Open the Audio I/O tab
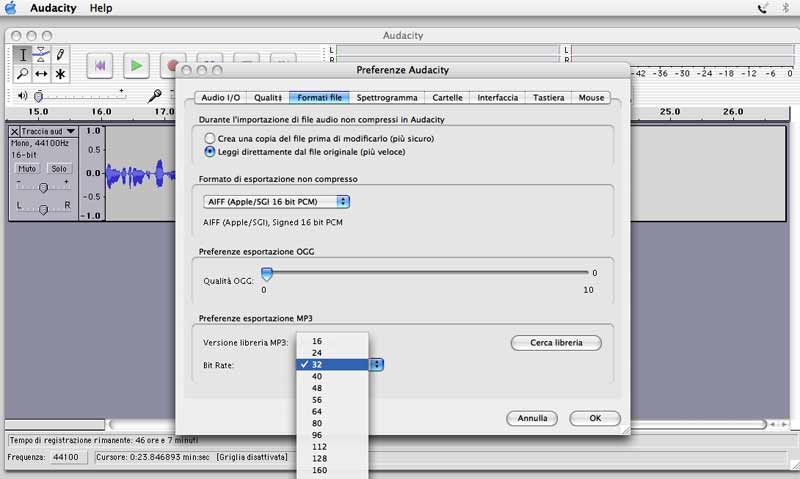Viewport: 800px width, 479px height. tap(220, 97)
